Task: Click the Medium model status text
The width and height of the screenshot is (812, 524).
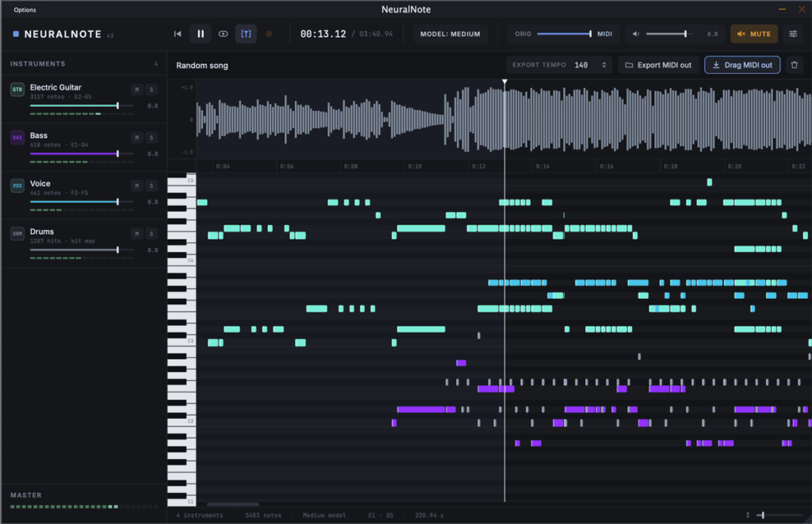Action: 324,515
